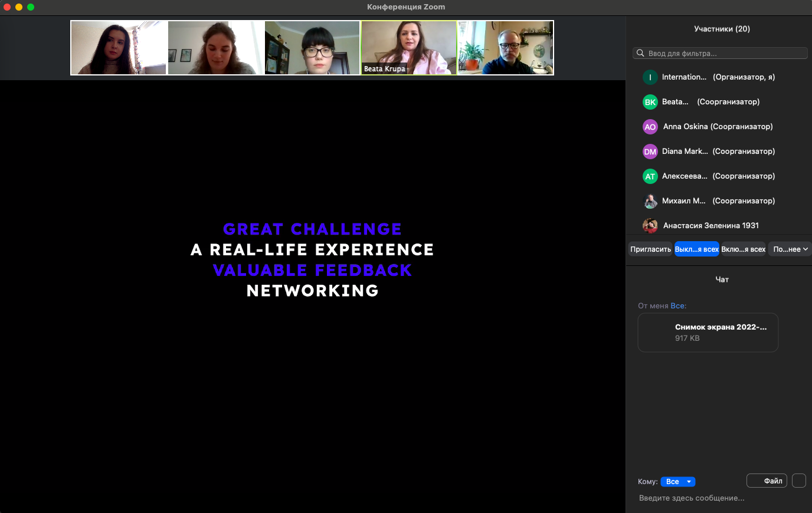The height and width of the screenshot is (513, 812).
Task: Click the green full-screen window button
Action: coord(31,7)
